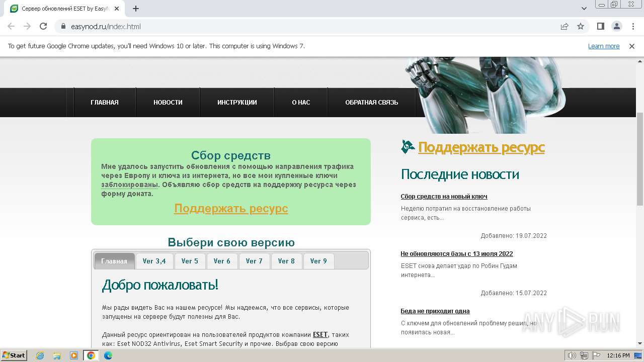Open the volume speaker tray icon
Viewport: 644px width, 362px height.
pos(572,355)
